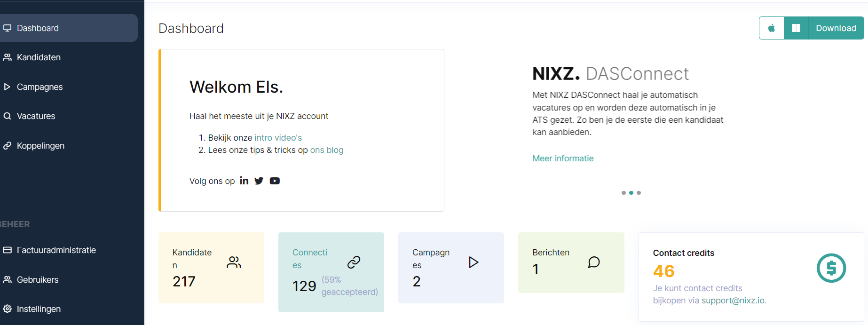Click the people icon on Kandidaten card
This screenshot has height=325, width=868.
[234, 262]
